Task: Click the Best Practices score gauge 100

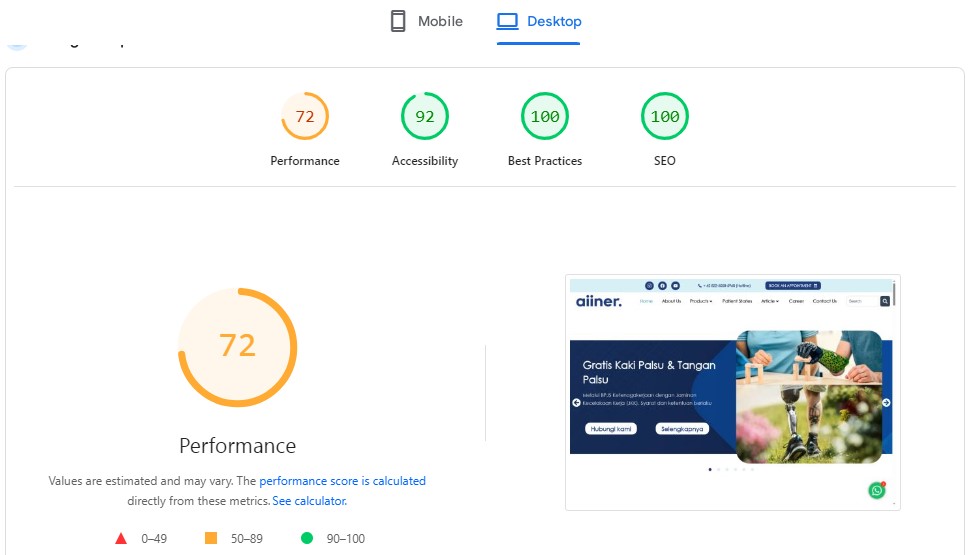Action: click(x=545, y=117)
